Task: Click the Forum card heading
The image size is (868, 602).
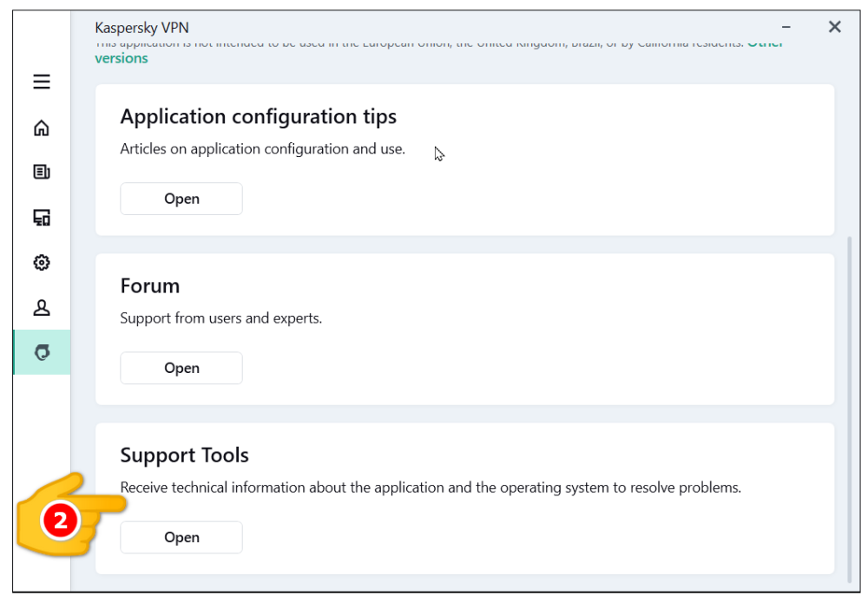Action: point(150,286)
